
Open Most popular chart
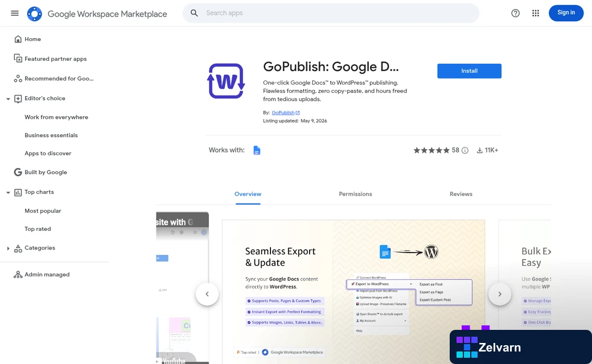tap(43, 211)
